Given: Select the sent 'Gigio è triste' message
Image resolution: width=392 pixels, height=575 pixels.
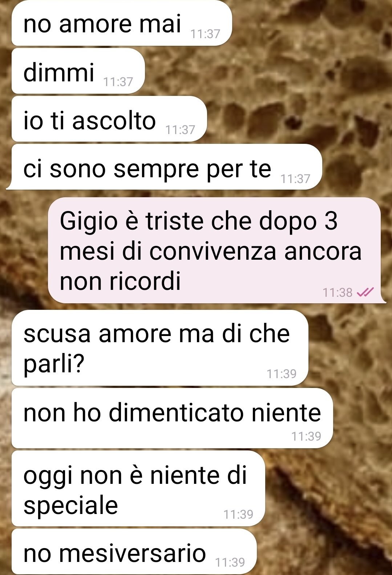Looking at the screenshot, I should 214,250.
